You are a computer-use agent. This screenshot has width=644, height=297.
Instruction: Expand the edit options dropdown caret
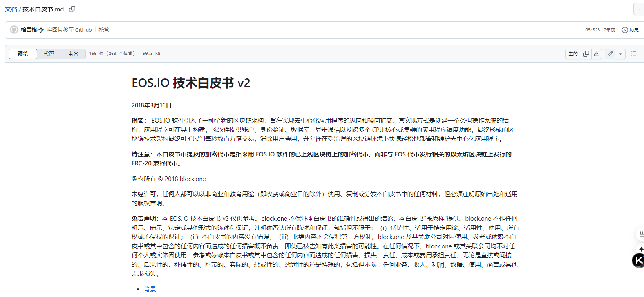pyautogui.click(x=620, y=54)
